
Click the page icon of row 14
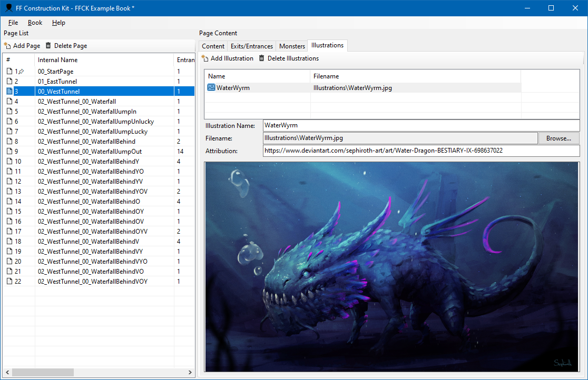pyautogui.click(x=10, y=201)
